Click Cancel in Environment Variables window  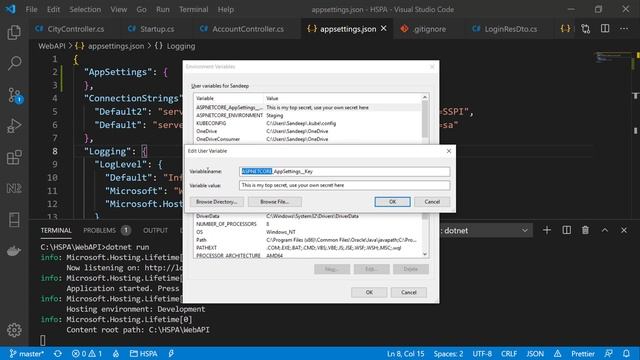pos(409,292)
